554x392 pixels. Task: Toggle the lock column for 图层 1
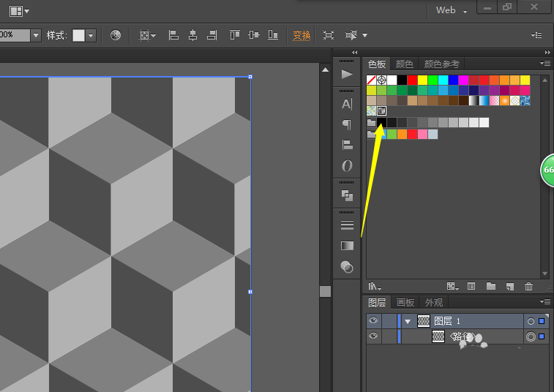[389, 321]
